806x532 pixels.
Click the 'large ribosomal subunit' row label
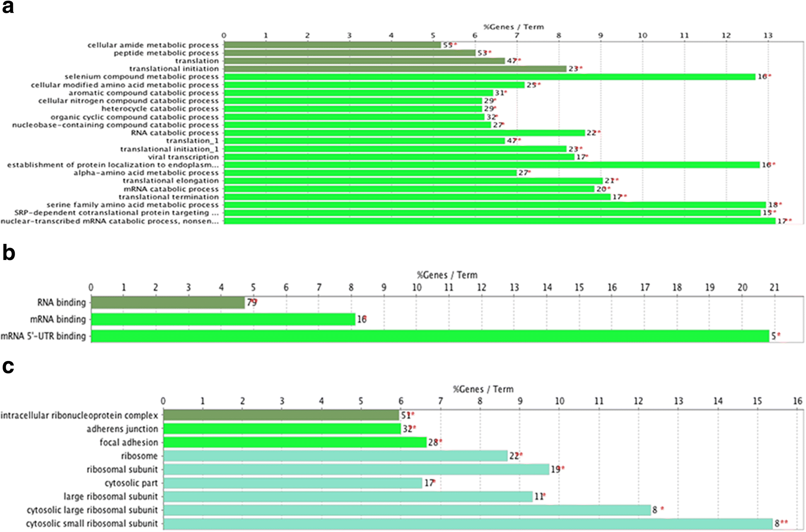coord(111,496)
